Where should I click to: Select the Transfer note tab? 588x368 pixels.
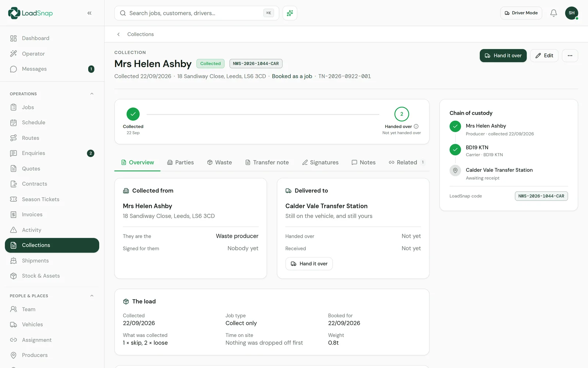tap(267, 163)
